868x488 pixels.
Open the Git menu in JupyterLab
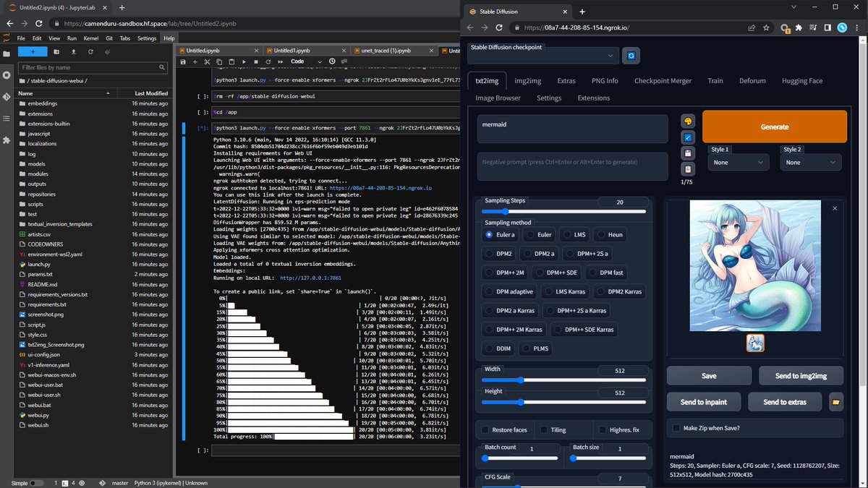tap(109, 38)
